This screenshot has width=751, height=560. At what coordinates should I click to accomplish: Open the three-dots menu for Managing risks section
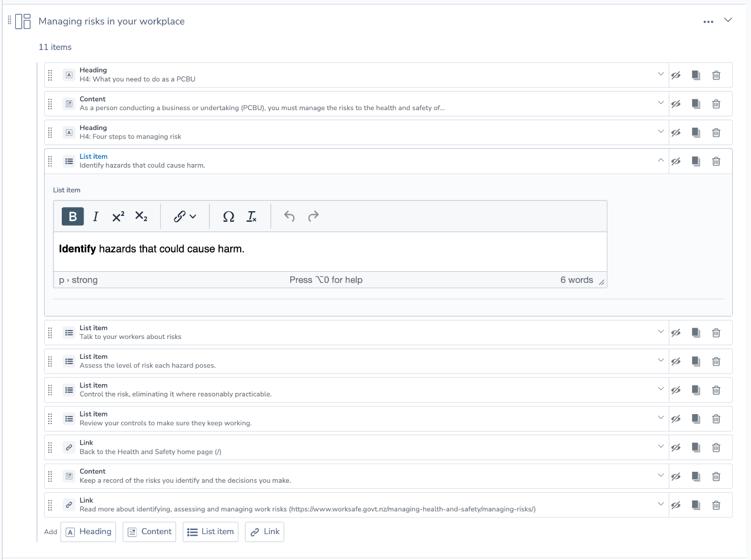708,21
